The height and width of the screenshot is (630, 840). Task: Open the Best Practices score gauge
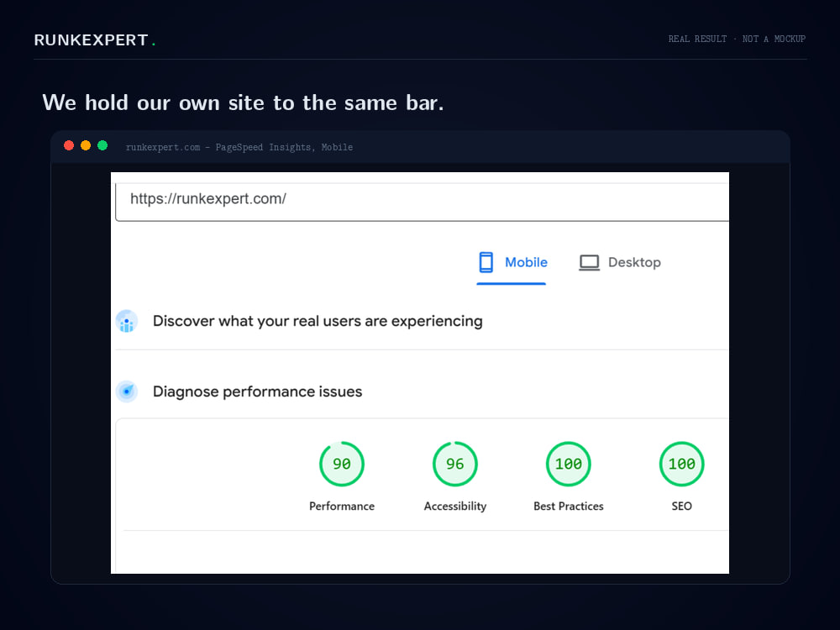pyautogui.click(x=569, y=464)
